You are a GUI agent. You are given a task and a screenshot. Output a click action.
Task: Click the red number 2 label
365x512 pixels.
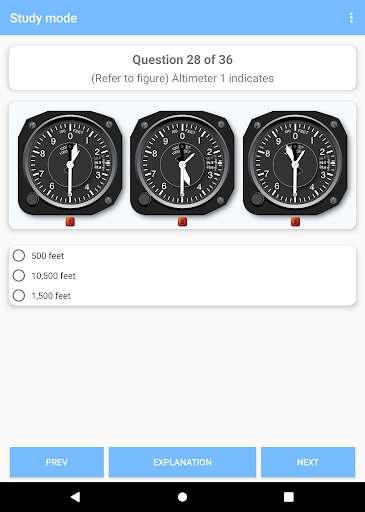(182, 222)
